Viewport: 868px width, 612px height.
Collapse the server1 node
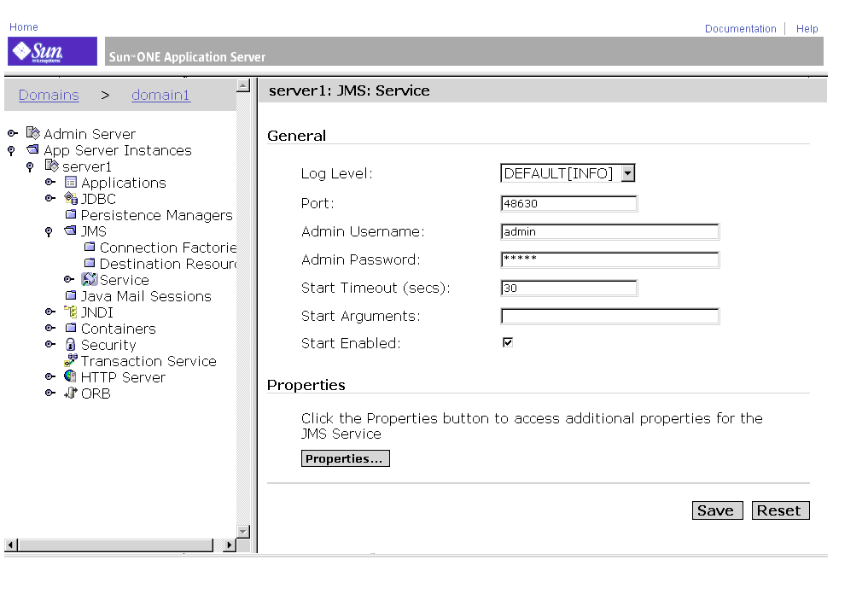30,166
